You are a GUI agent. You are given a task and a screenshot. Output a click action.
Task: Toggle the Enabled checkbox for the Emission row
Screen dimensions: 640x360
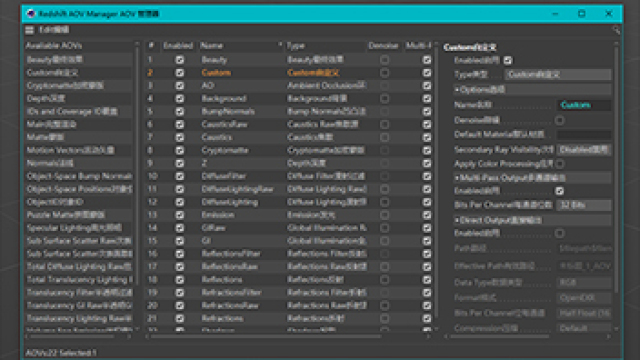point(180,215)
